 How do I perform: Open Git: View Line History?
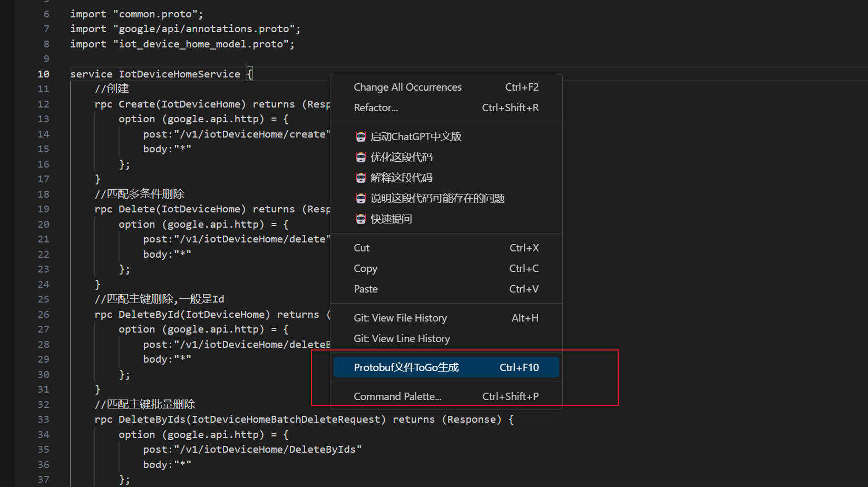(446, 339)
